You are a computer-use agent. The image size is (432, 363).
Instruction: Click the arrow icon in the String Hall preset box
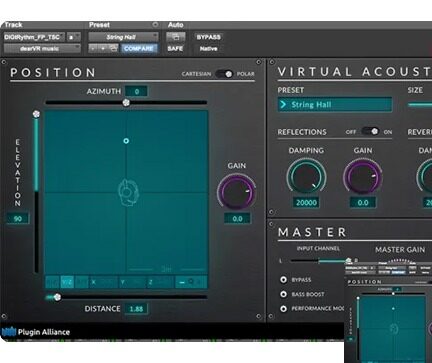(283, 104)
